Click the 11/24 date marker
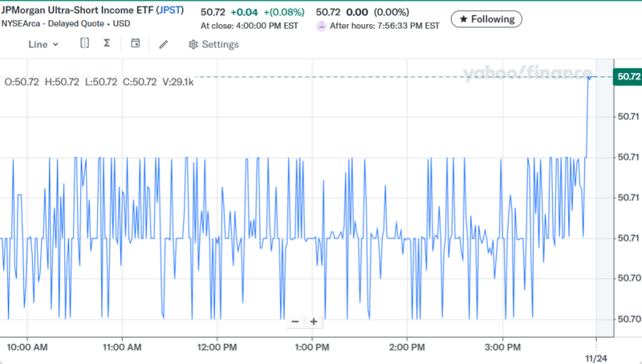Image resolution: width=642 pixels, height=364 pixels. click(x=595, y=355)
